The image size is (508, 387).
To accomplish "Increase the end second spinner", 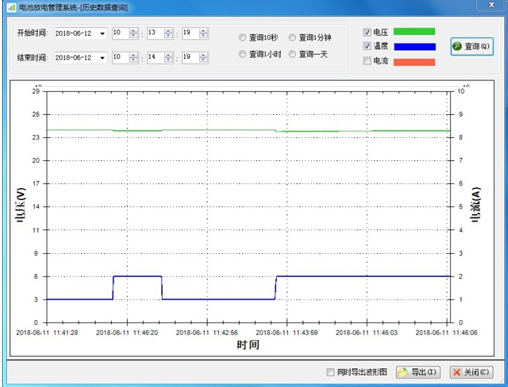I will [203, 55].
